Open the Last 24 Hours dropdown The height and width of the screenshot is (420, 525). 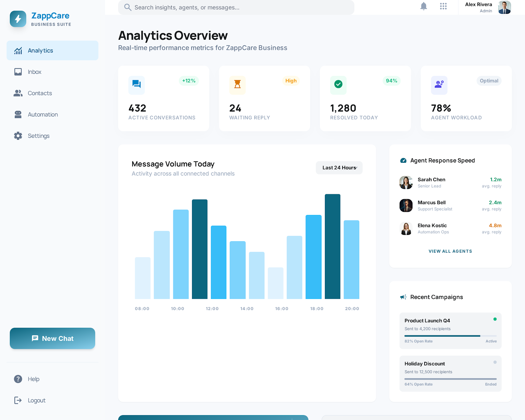(339, 168)
